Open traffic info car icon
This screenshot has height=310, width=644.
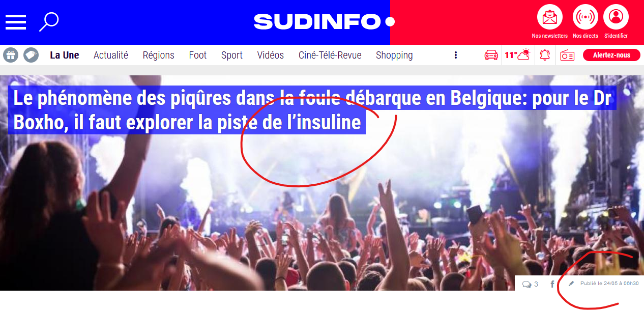(x=491, y=55)
